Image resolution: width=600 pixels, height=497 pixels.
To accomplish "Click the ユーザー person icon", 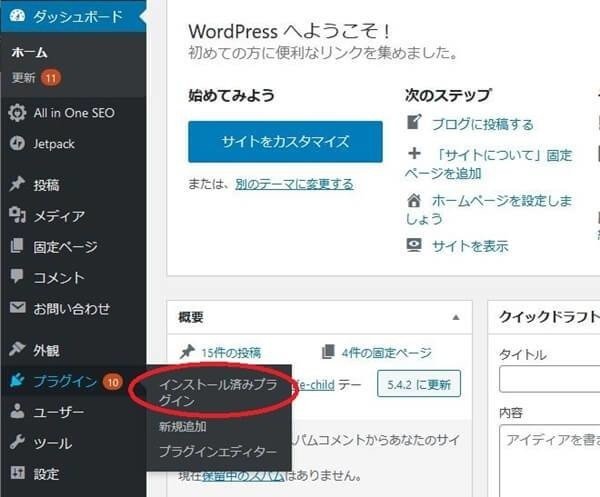I will 17,411.
